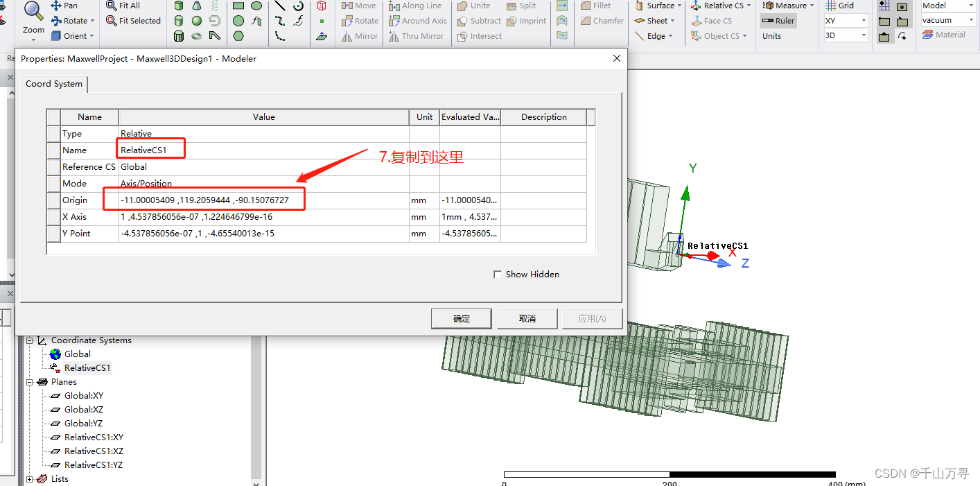Click the Origin value field
This screenshot has height=486, width=980.
(x=264, y=200)
